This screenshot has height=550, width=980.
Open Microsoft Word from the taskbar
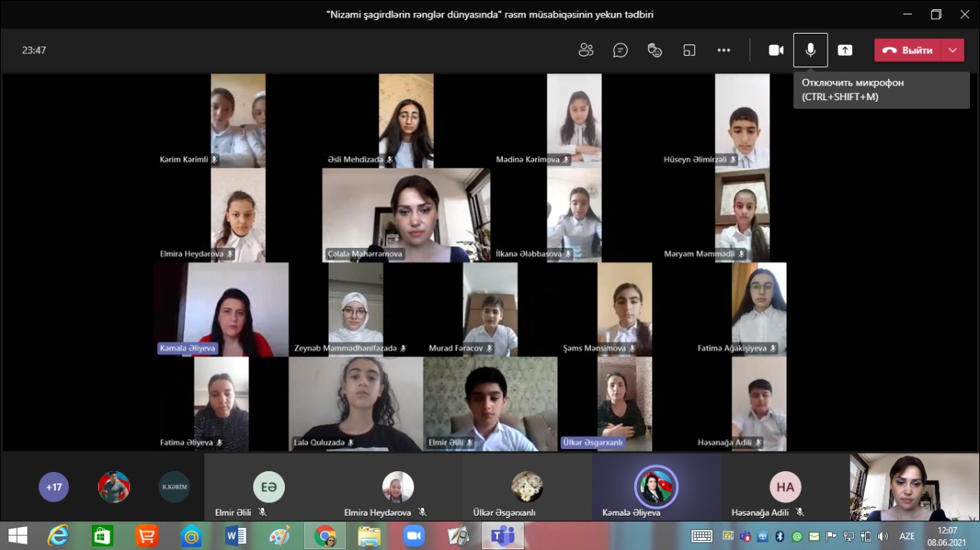236,535
